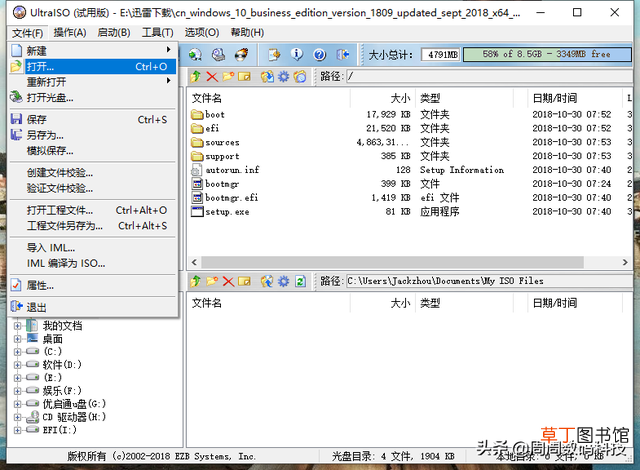Expand the 我的文档 tree node

(x=17, y=326)
